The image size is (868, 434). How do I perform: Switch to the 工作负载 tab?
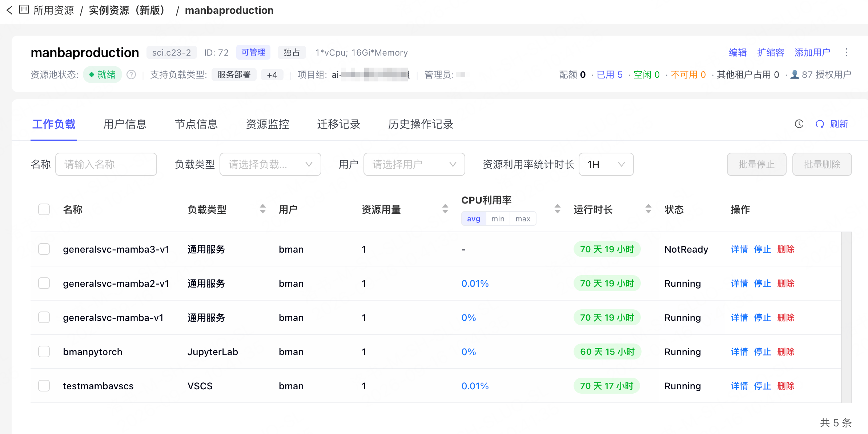click(x=54, y=124)
